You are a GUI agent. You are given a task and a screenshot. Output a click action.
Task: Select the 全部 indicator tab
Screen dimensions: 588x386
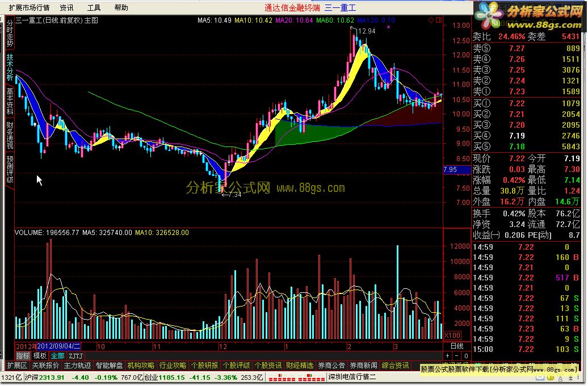pyautogui.click(x=57, y=355)
